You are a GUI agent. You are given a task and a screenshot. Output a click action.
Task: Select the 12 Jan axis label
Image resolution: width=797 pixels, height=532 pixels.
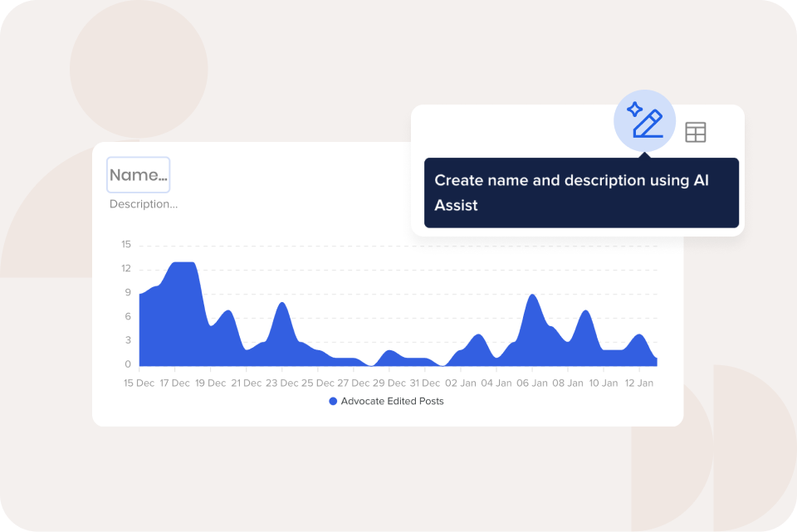639,383
